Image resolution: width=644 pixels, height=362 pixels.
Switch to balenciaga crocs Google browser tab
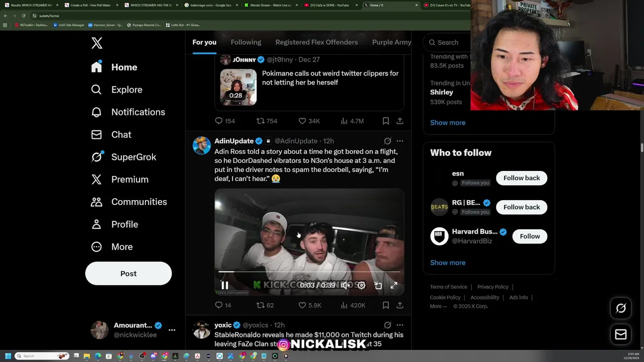coord(211,5)
